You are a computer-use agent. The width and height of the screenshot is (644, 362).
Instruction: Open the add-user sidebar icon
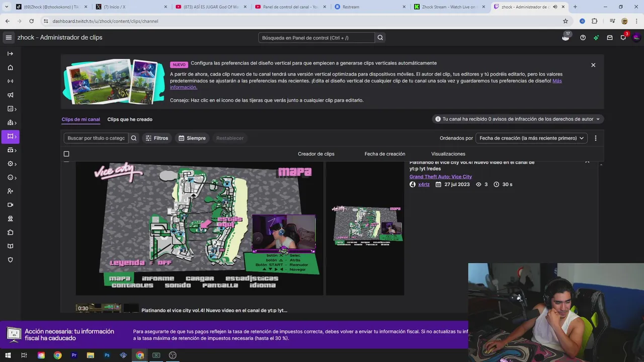(10, 191)
